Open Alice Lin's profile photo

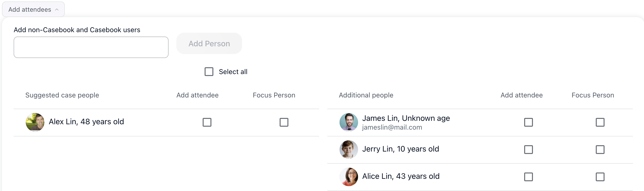pyautogui.click(x=349, y=177)
